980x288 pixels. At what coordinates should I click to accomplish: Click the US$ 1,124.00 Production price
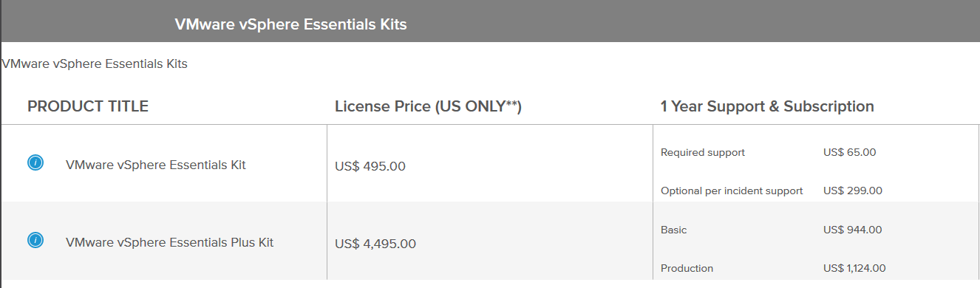[854, 269]
